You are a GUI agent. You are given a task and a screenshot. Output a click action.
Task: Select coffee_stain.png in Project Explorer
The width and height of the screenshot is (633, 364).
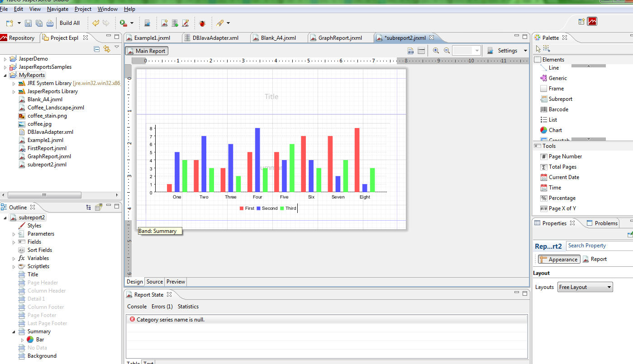[x=43, y=116]
